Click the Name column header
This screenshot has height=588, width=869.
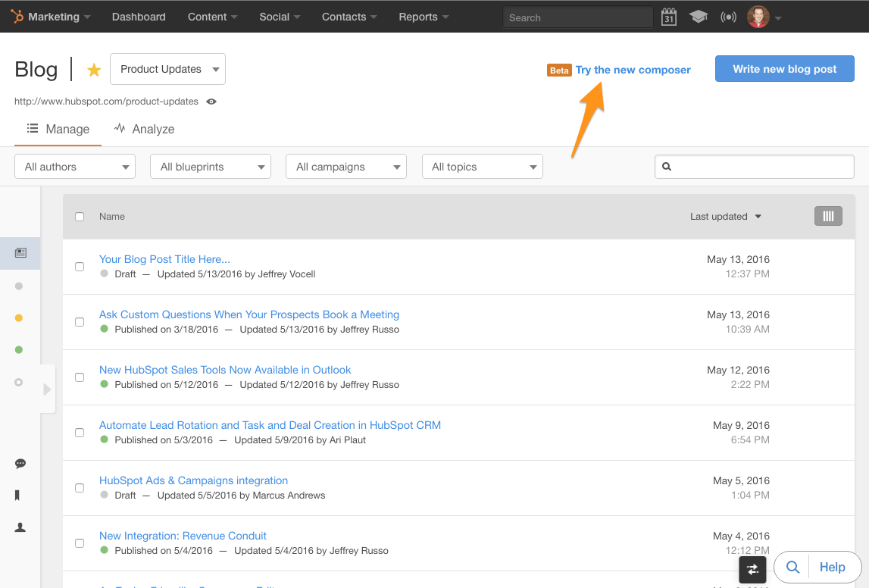(112, 217)
